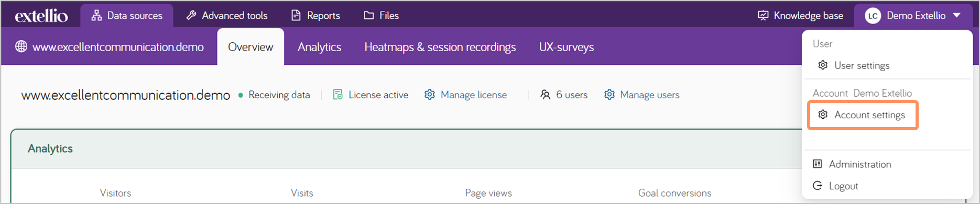Open Heatmaps & session recordings tab

440,47
